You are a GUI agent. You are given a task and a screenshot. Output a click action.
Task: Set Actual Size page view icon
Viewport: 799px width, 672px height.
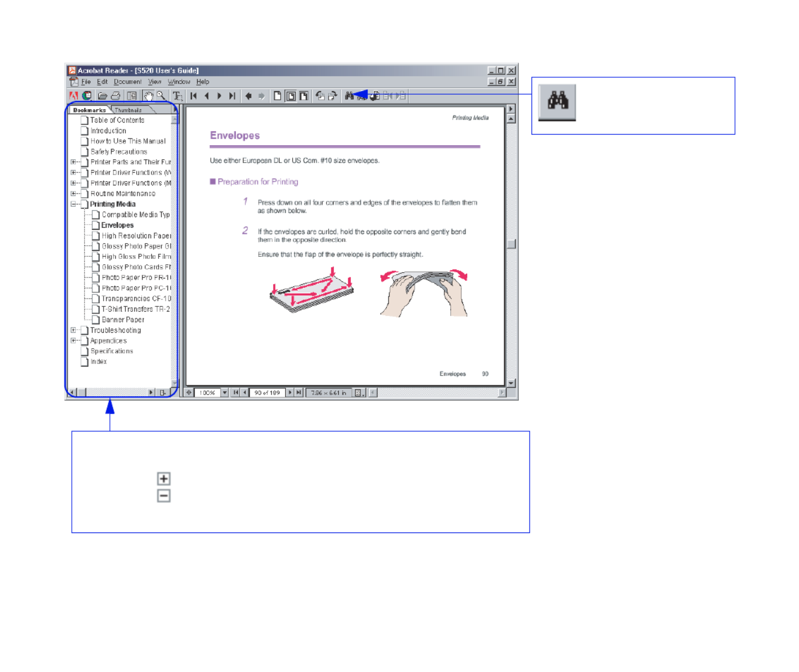pyautogui.click(x=277, y=96)
